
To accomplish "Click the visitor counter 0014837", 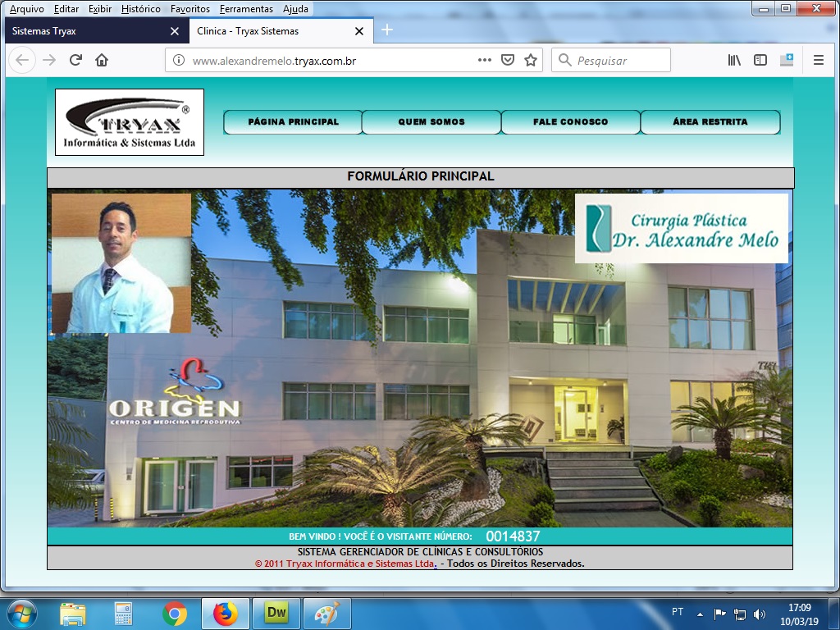I will (x=513, y=536).
